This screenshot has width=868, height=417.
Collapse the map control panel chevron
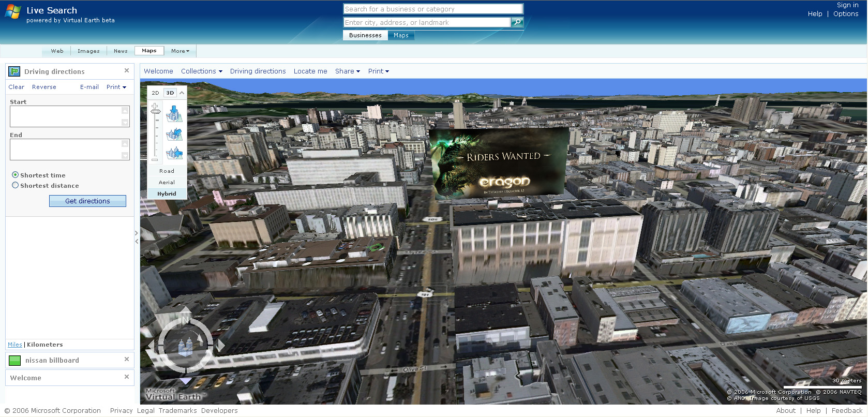182,93
